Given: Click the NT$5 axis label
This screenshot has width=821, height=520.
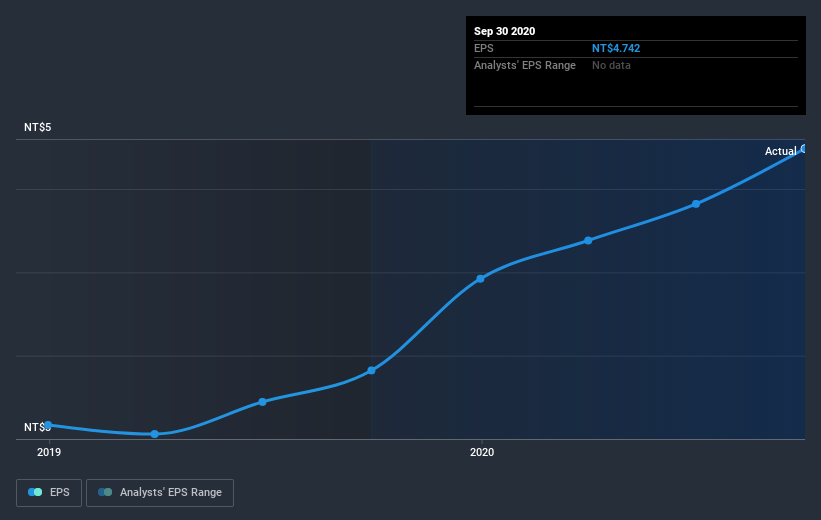Looking at the screenshot, I should 38,127.
